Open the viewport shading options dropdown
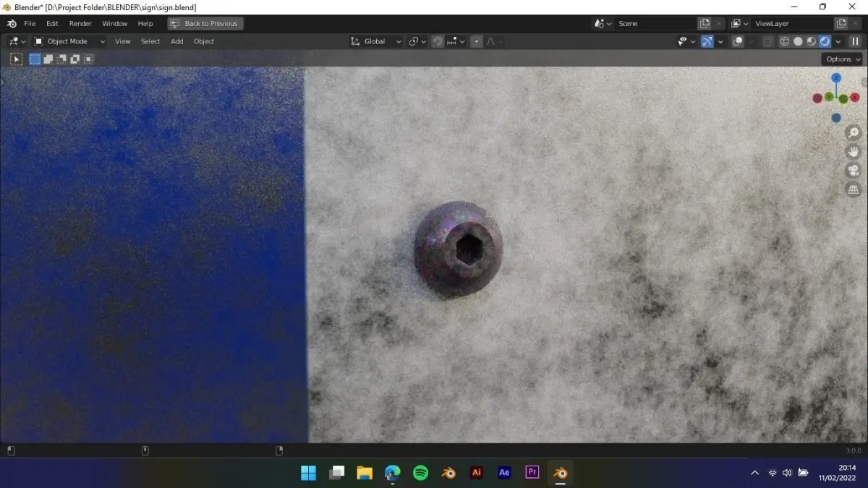Image resolution: width=868 pixels, height=488 pixels. pos(838,41)
